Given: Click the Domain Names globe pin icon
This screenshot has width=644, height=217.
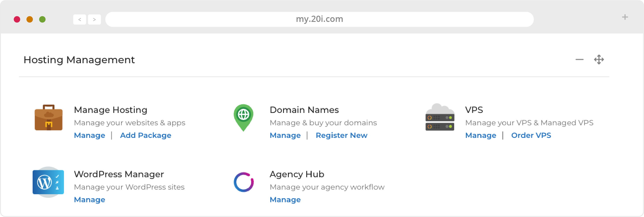Looking at the screenshot, I should (x=243, y=118).
